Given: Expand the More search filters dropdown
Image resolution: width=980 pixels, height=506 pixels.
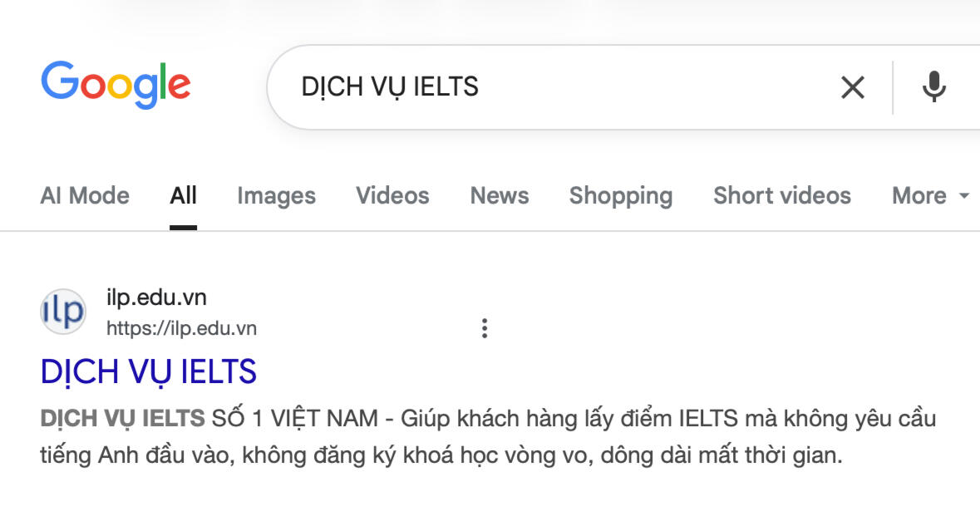Looking at the screenshot, I should [x=930, y=195].
